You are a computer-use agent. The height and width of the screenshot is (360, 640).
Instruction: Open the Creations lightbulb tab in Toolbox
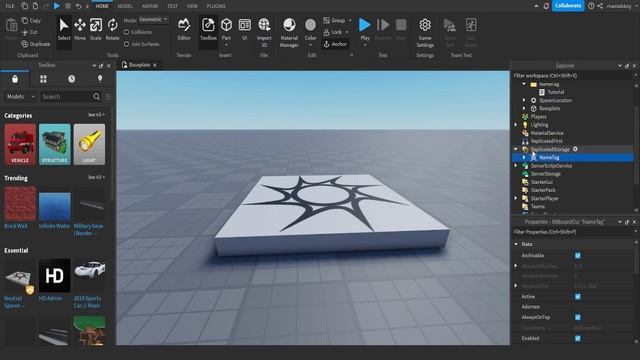100,79
